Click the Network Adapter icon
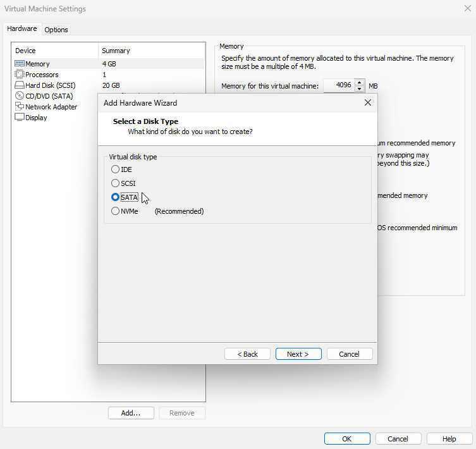Screen dimensions: 476x449 [x=20, y=107]
